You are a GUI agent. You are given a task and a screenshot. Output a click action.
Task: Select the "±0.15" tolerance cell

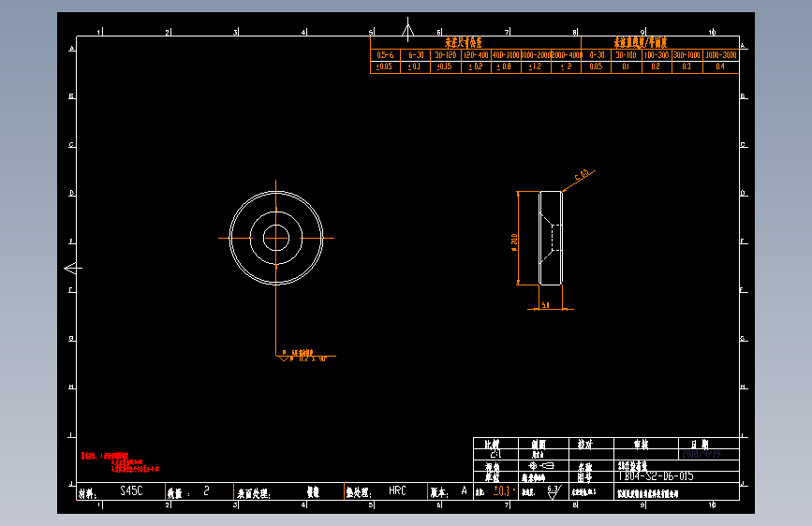pyautogui.click(x=446, y=66)
